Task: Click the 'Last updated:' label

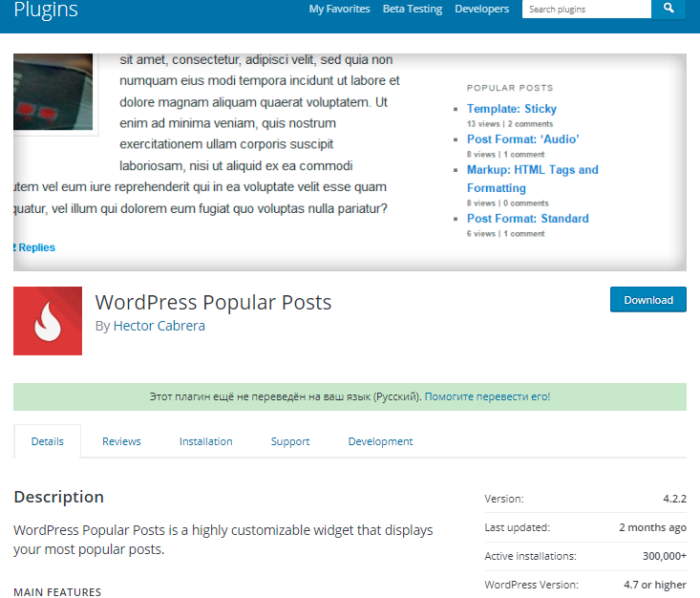Action: [518, 527]
